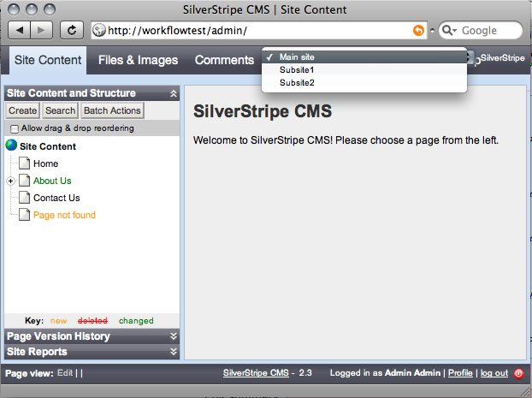Click the Create button
The width and height of the screenshot is (532, 398).
pyautogui.click(x=23, y=110)
